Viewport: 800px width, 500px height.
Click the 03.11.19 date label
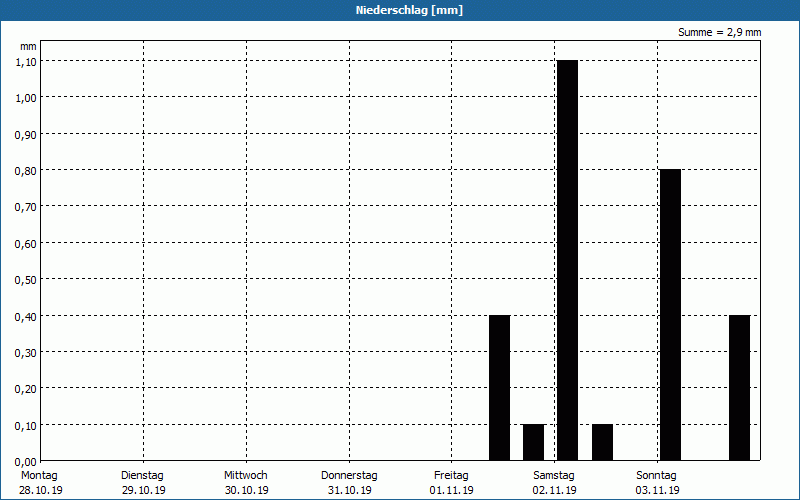click(658, 490)
